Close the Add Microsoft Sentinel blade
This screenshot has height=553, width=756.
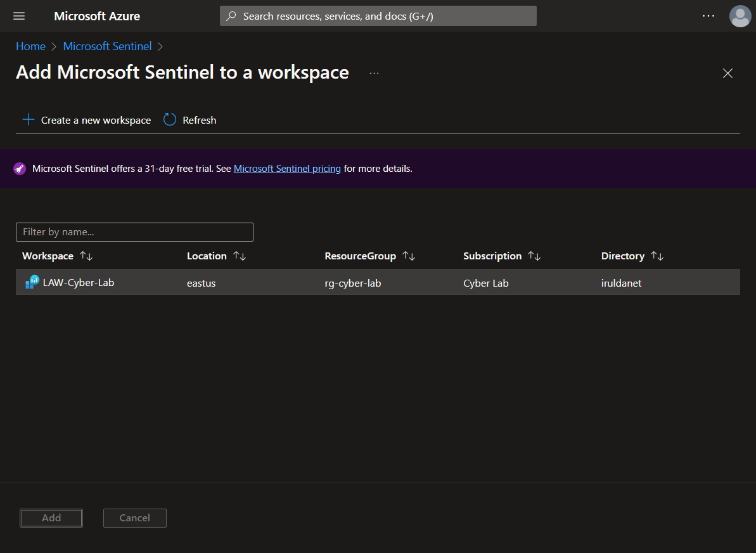point(727,74)
